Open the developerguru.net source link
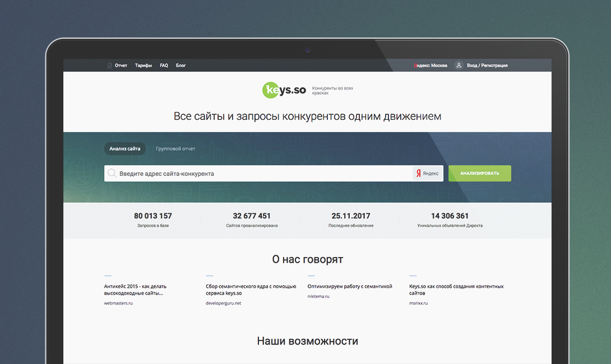611x364 pixels. (x=223, y=304)
